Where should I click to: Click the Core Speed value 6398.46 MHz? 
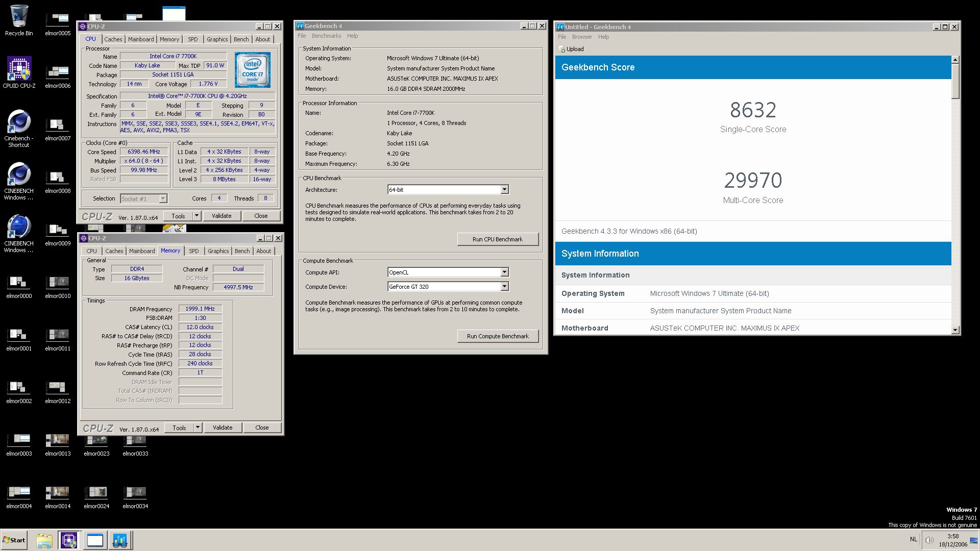click(144, 152)
